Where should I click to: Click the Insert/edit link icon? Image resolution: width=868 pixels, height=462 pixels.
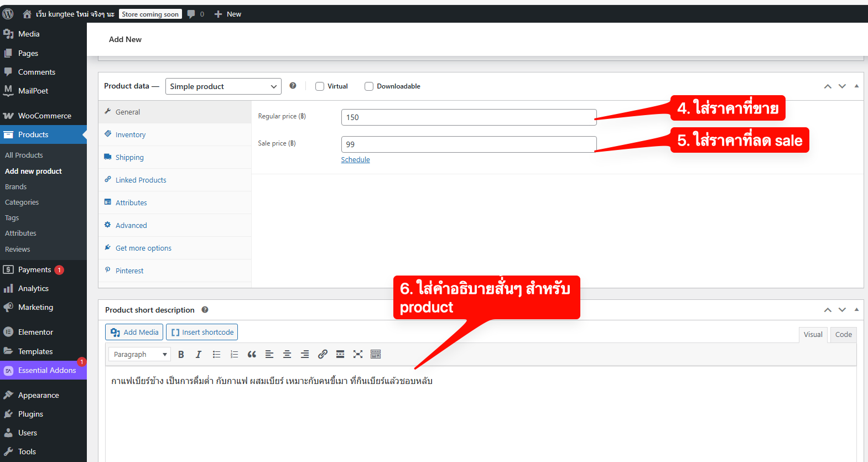(323, 355)
